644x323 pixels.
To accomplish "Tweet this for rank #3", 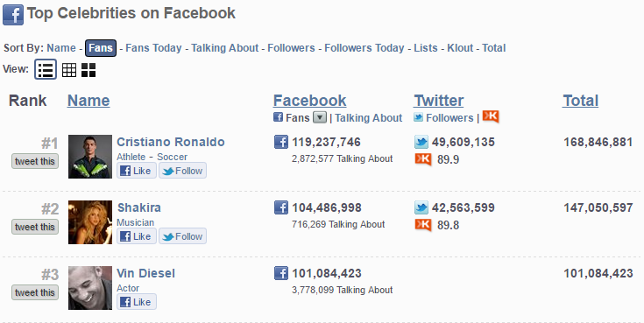I will click(35, 292).
